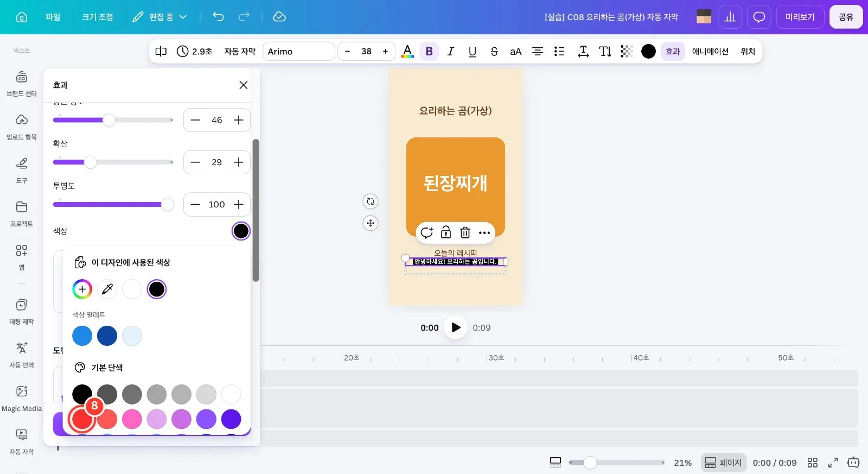Go to the home icon

click(x=22, y=17)
